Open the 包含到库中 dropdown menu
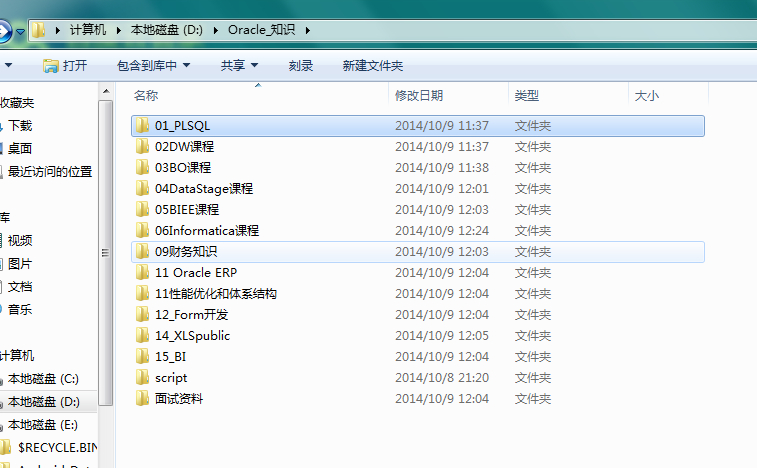The image size is (757, 468). point(154,66)
